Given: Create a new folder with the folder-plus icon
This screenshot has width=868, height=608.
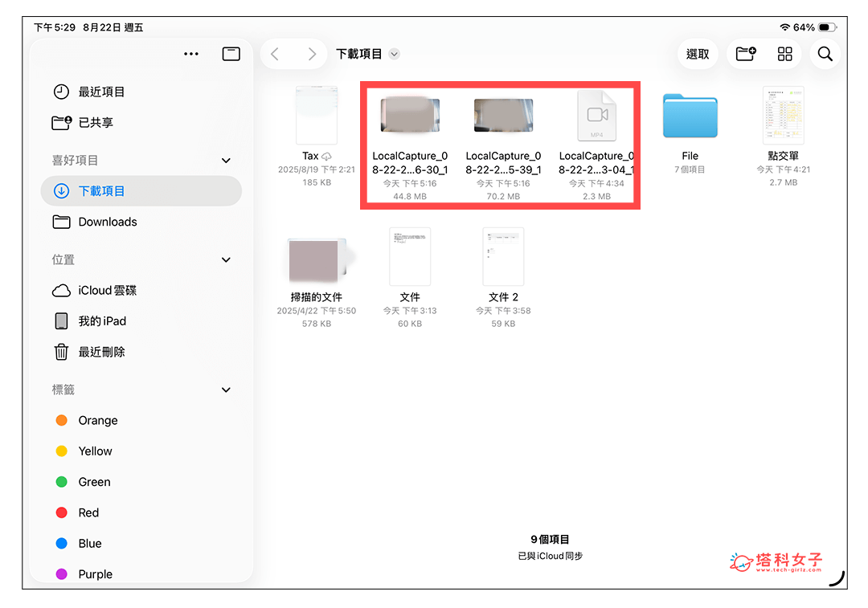Looking at the screenshot, I should [x=744, y=54].
